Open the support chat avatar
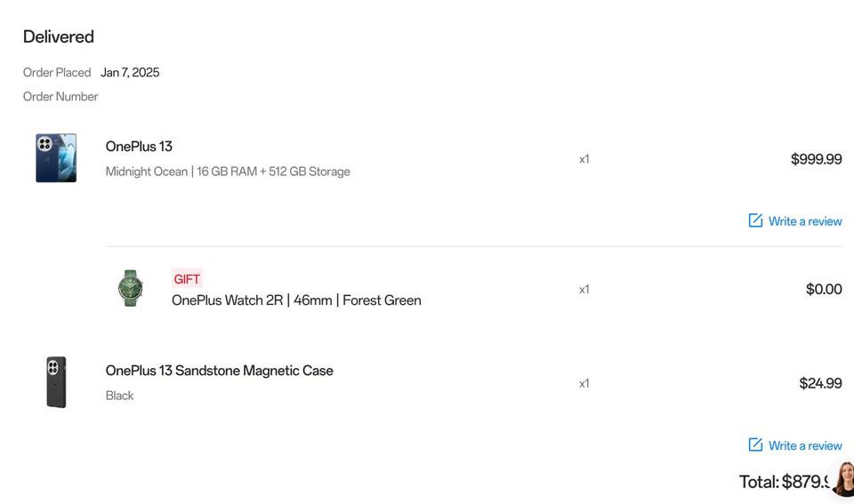This screenshot has width=854, height=504. point(843,480)
